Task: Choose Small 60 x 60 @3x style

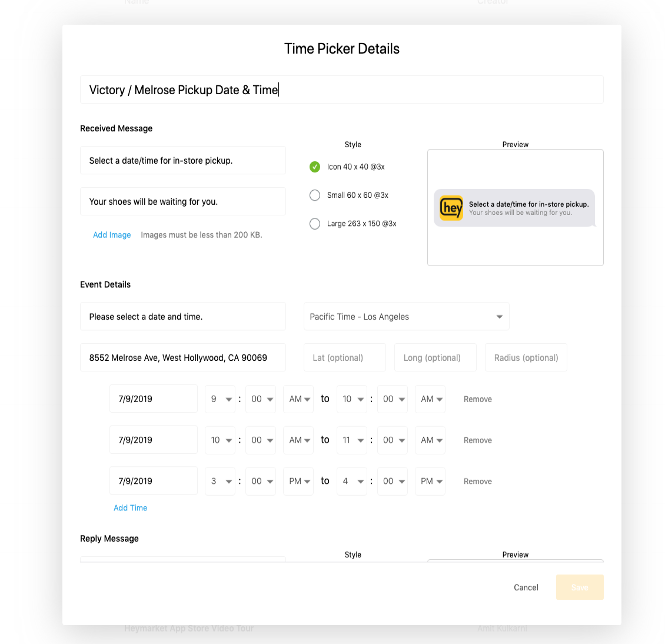Action: (315, 195)
